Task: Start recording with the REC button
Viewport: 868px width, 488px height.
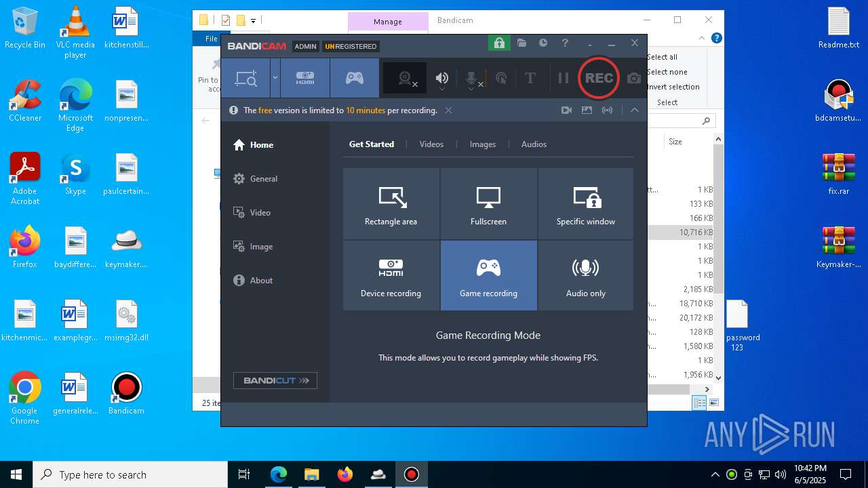Action: click(599, 78)
